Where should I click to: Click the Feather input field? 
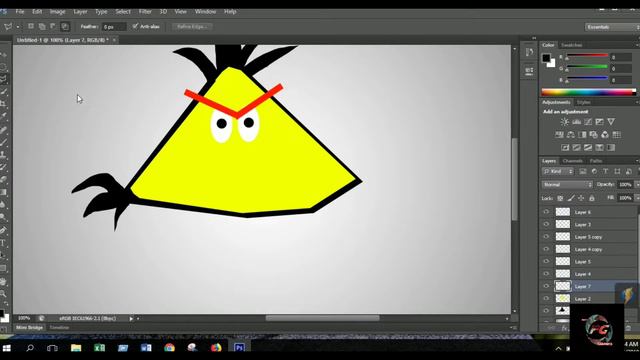tap(113, 27)
